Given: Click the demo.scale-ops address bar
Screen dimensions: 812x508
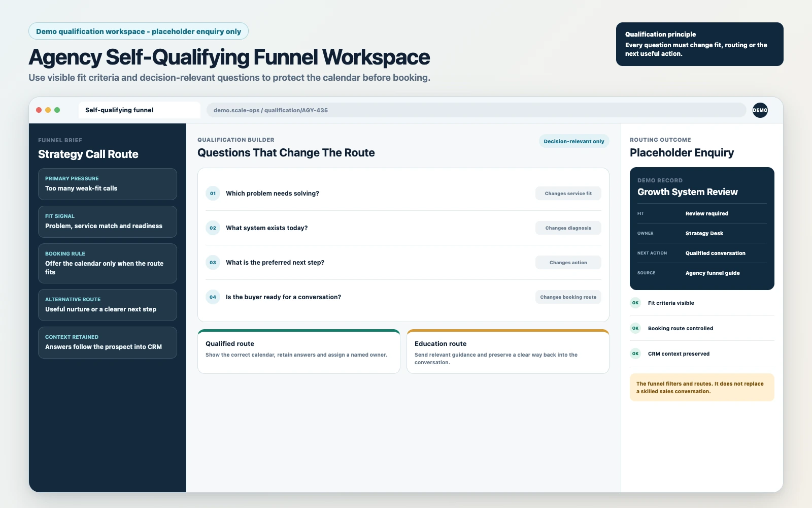Looking at the screenshot, I should click(476, 110).
